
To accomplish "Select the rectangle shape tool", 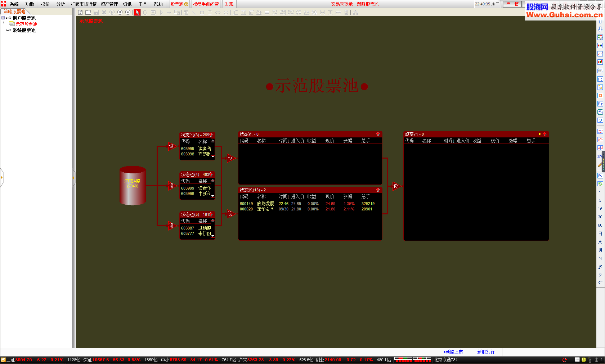I will point(202,12).
